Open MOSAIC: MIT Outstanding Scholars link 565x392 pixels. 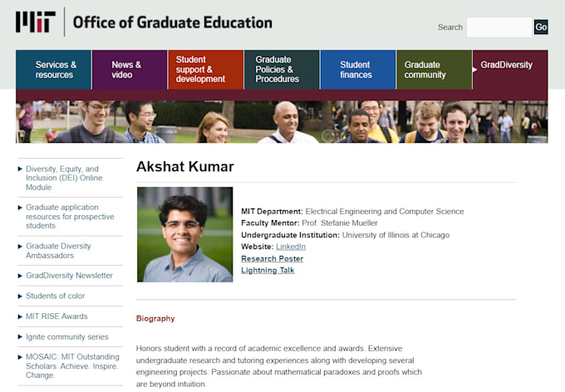(72, 366)
